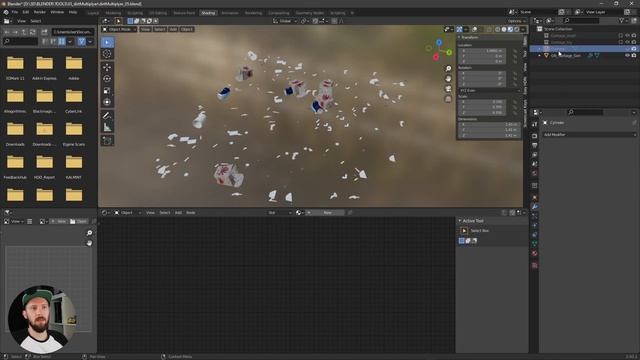Toggle visibility eye of Cylinder row
The height and width of the screenshot is (360, 640).
pos(627,49)
